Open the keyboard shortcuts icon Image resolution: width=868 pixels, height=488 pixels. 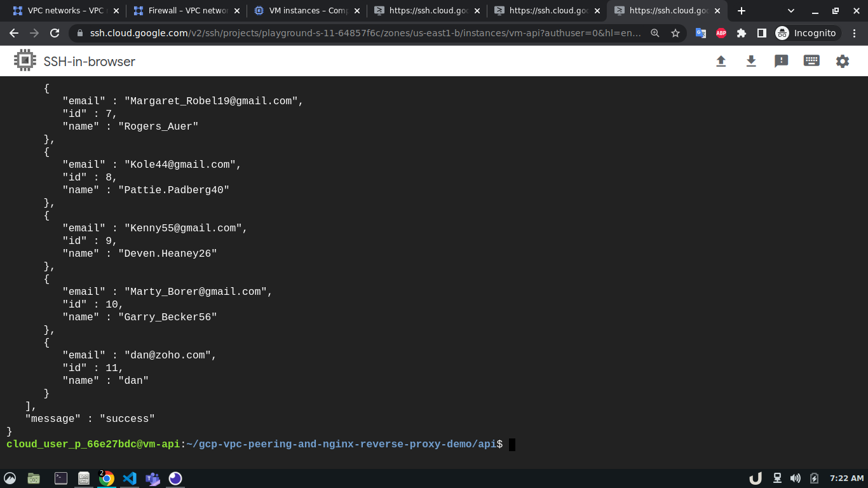(811, 61)
